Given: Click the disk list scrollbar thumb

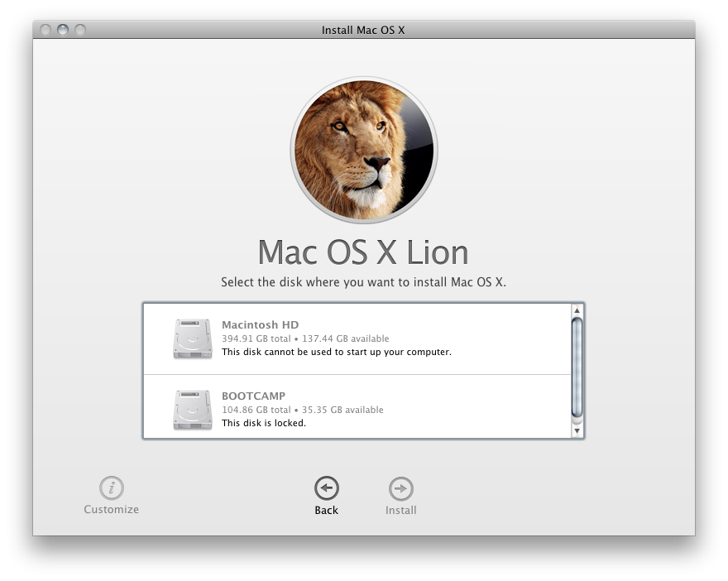Looking at the screenshot, I should [x=577, y=367].
